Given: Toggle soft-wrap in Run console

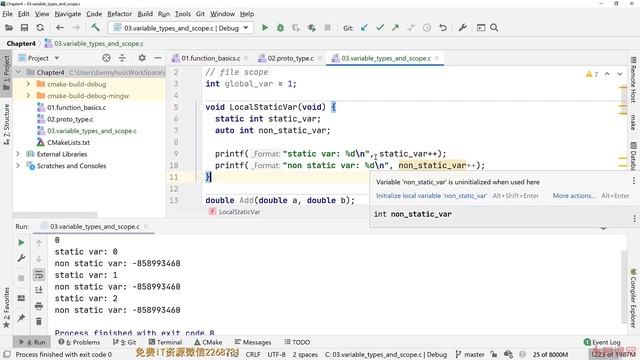Looking at the screenshot, I should pos(39,275).
